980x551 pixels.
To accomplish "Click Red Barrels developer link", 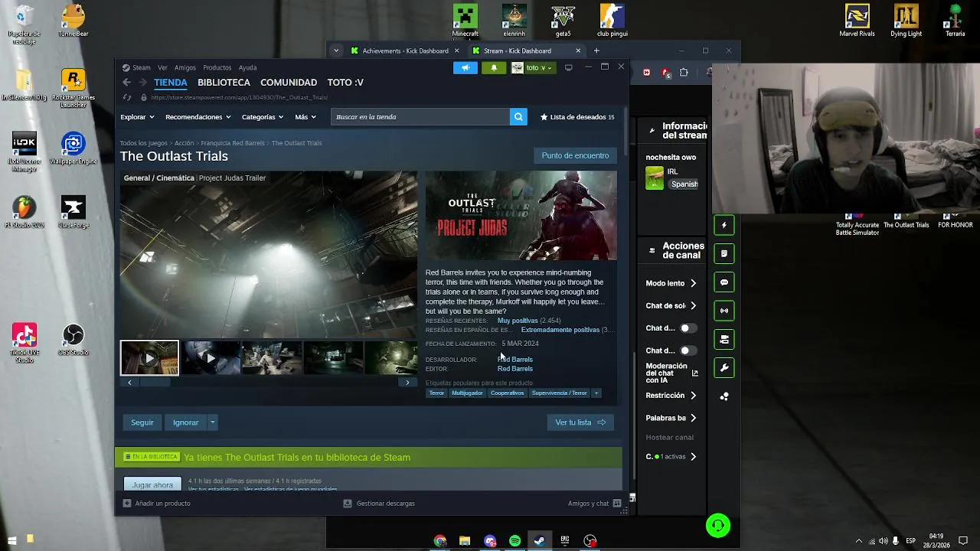I will tap(515, 360).
